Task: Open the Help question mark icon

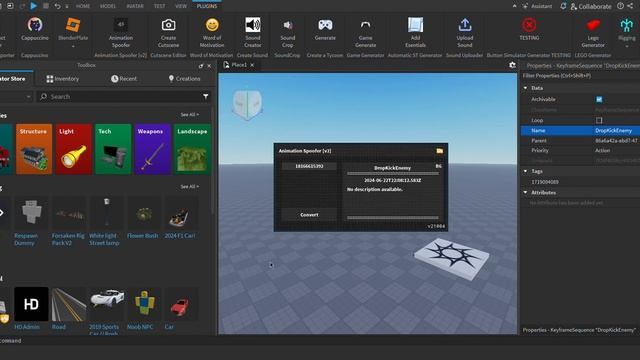Action: (x=620, y=6)
